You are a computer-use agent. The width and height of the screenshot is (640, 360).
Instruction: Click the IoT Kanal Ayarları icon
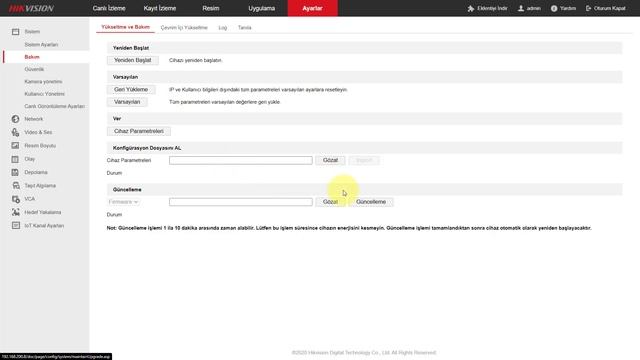[x=16, y=225]
